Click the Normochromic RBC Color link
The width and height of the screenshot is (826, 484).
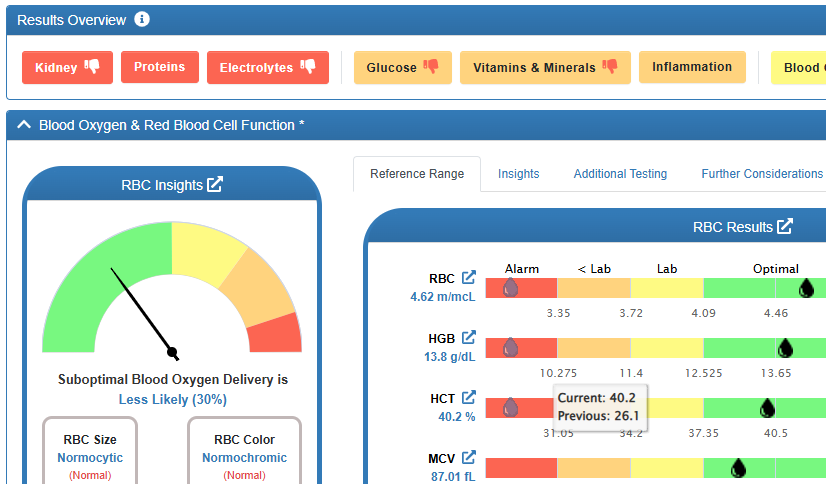(x=244, y=458)
